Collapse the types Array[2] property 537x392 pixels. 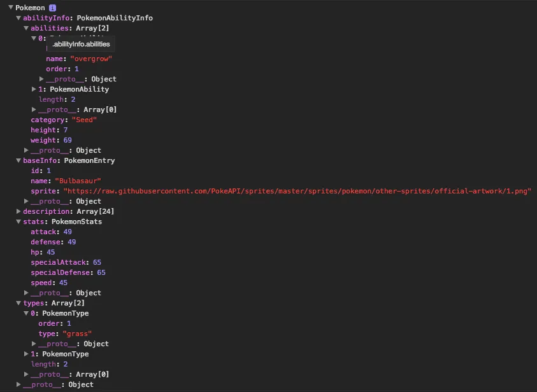pyautogui.click(x=18, y=303)
